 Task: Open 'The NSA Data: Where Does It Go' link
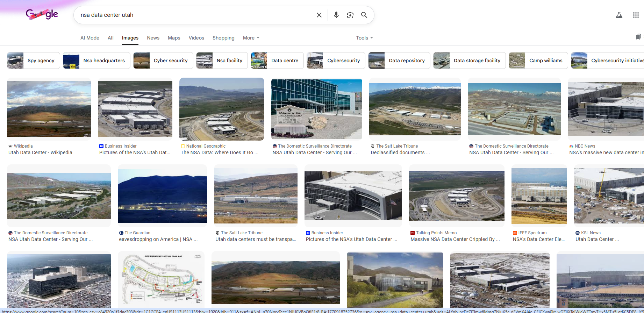pos(220,152)
